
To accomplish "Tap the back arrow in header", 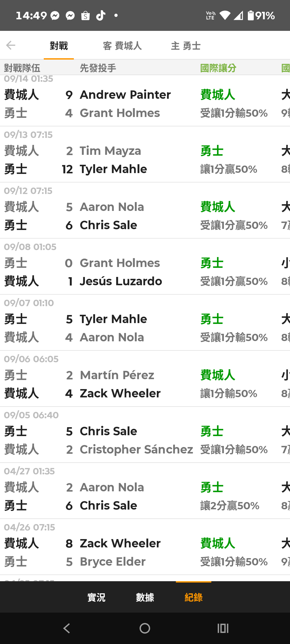I will click(11, 45).
